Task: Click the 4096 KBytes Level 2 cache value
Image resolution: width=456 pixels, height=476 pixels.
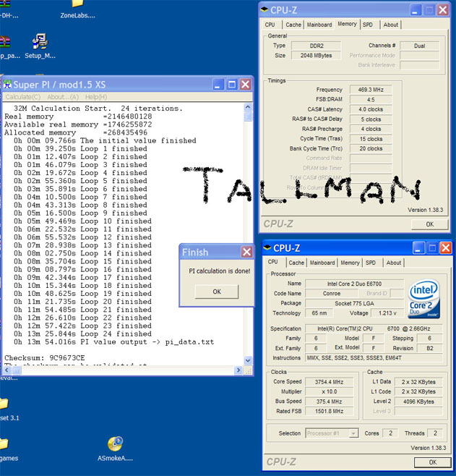Action: point(418,401)
